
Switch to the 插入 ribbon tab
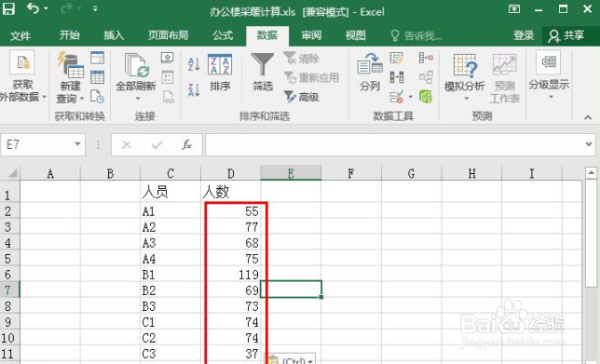114,35
